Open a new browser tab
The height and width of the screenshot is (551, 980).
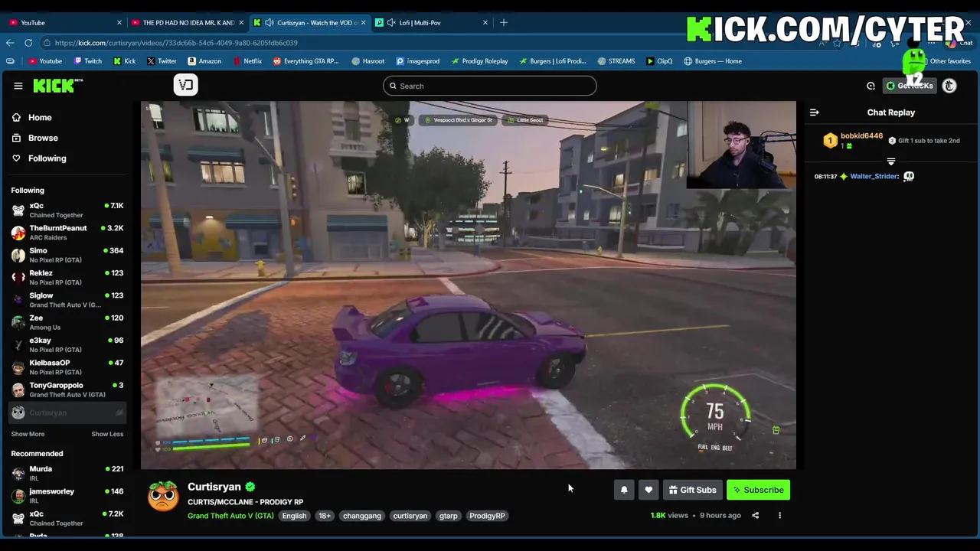click(x=504, y=22)
